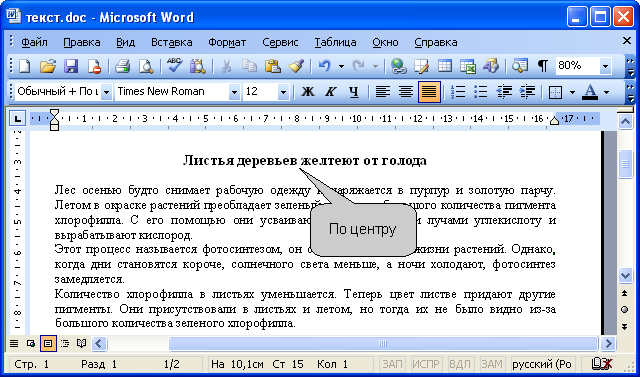The width and height of the screenshot is (640, 377).
Task: Apply outside border button
Action: (x=555, y=92)
